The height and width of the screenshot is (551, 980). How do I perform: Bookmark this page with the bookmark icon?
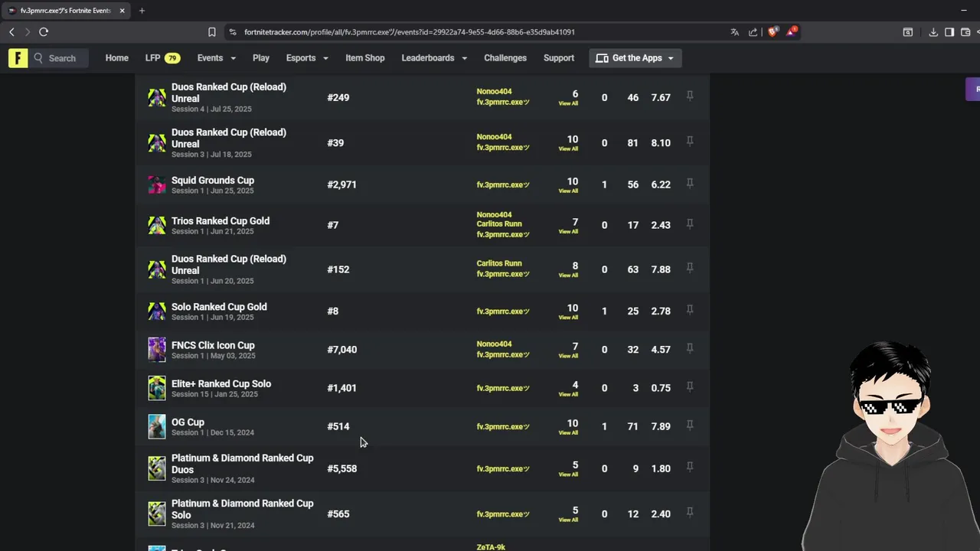212,32
